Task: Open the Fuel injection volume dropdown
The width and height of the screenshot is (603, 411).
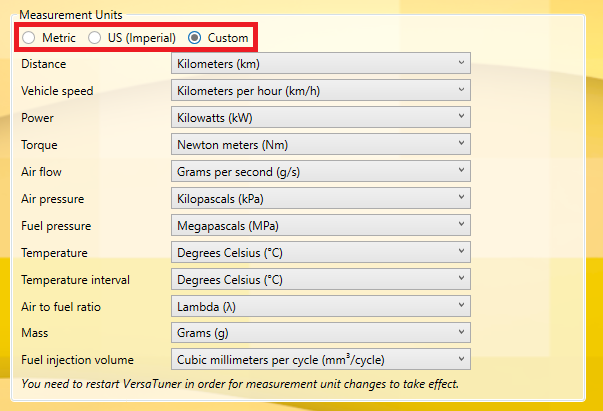Action: (x=321, y=359)
